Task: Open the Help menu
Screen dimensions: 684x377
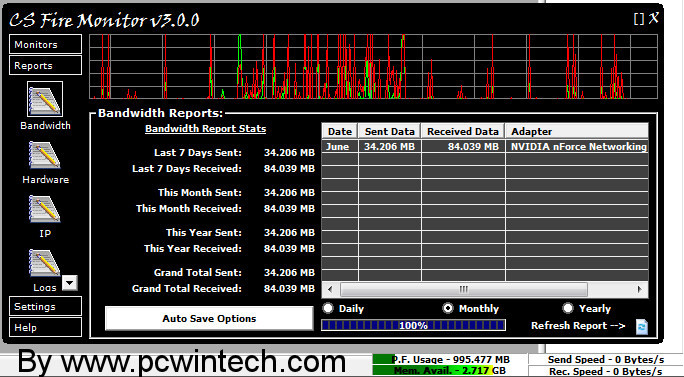Action: coord(45,327)
